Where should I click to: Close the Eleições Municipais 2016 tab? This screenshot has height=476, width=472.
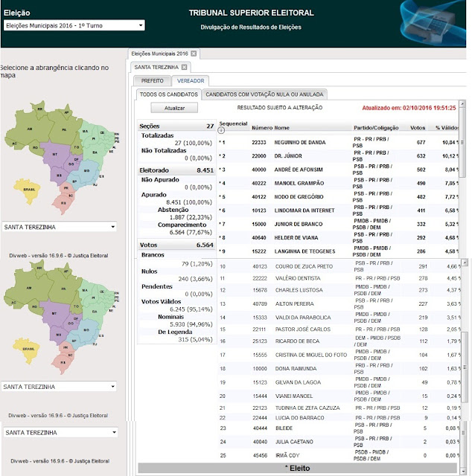pos(194,54)
